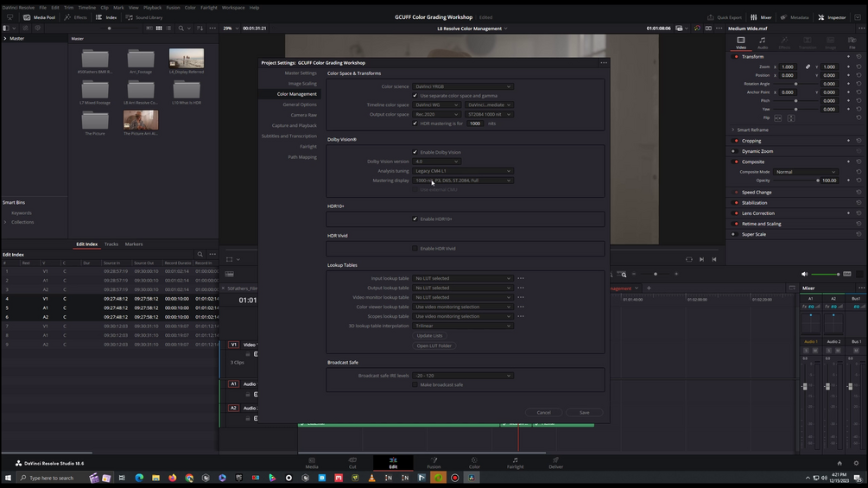868x488 pixels.
Task: Open the Metadata panel button
Action: (795, 17)
